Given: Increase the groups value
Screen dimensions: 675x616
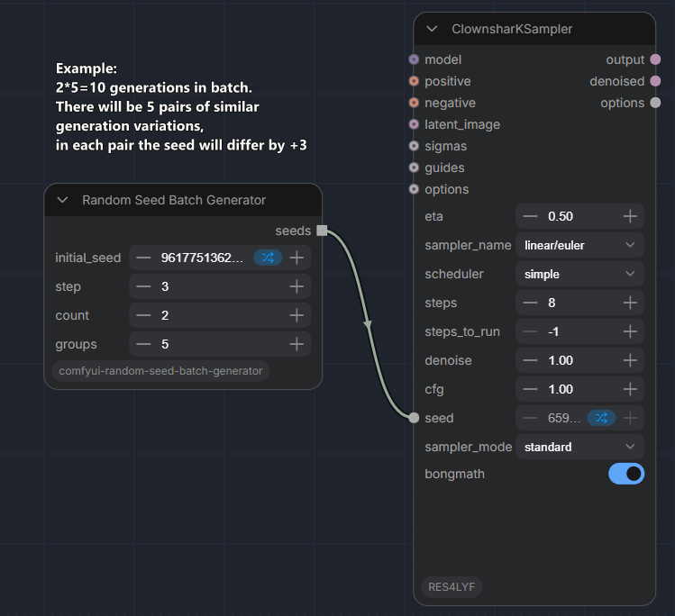Looking at the screenshot, I should [x=296, y=344].
